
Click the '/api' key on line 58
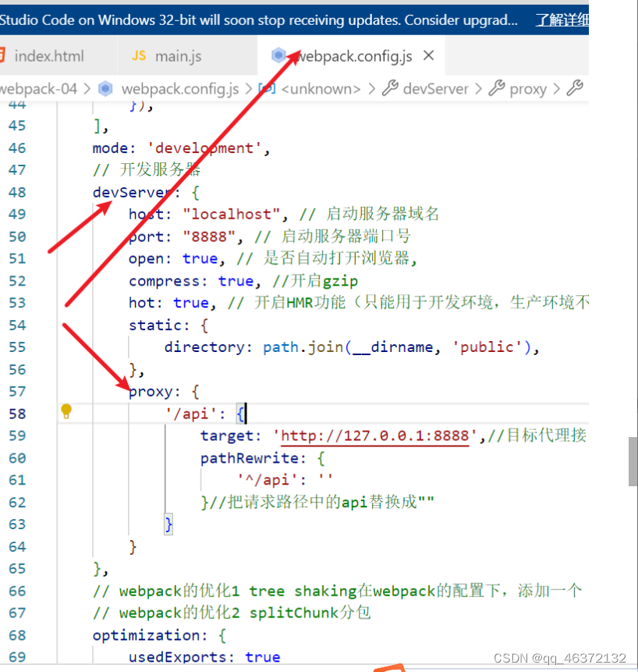(191, 414)
